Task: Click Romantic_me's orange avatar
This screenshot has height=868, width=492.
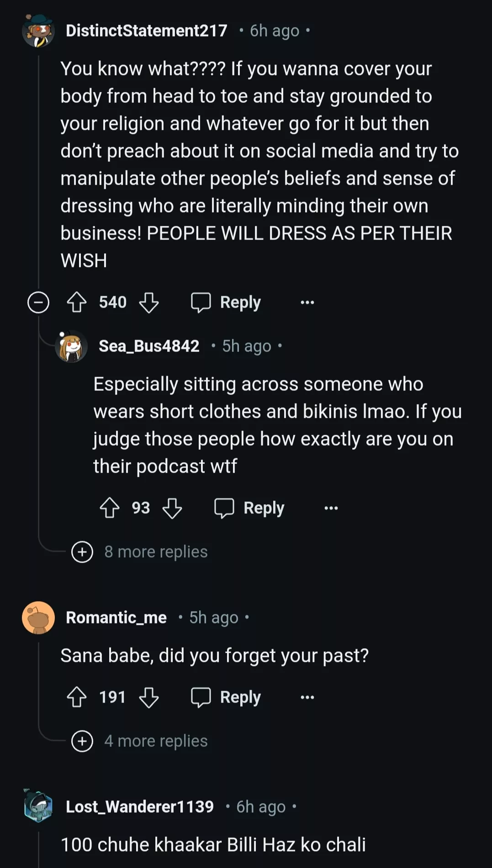Action: (38, 618)
